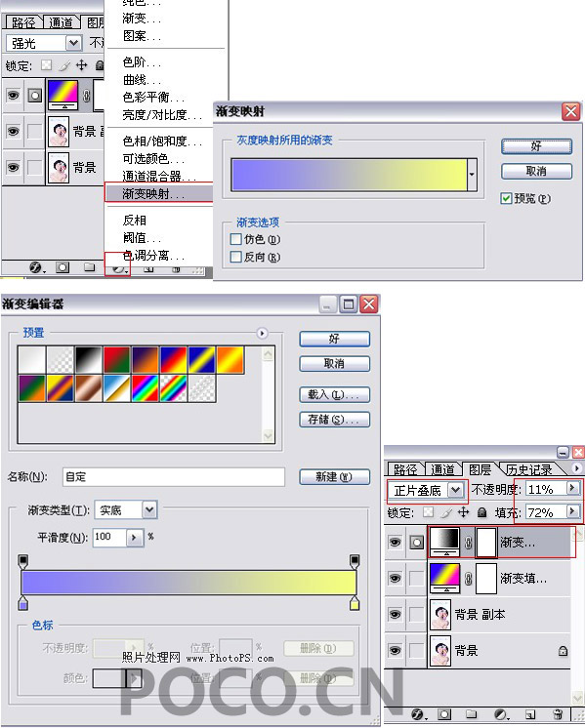This screenshot has width=585, height=728.
Task: Open the 填充 72% slider arrow
Action: pyautogui.click(x=573, y=511)
